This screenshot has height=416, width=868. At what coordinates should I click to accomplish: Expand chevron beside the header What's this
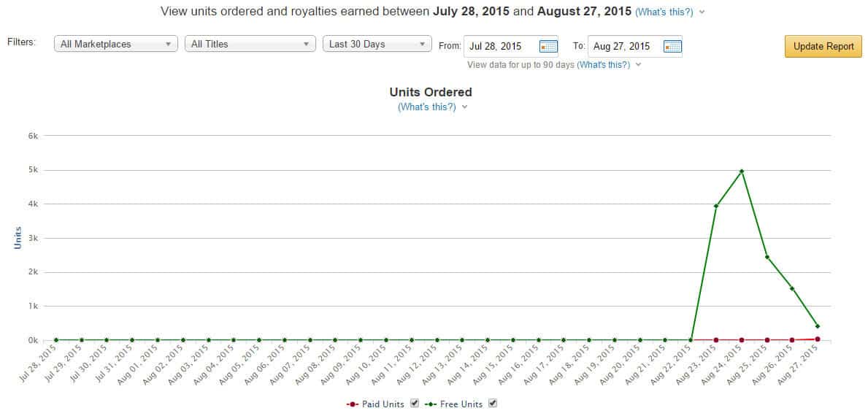coord(702,12)
